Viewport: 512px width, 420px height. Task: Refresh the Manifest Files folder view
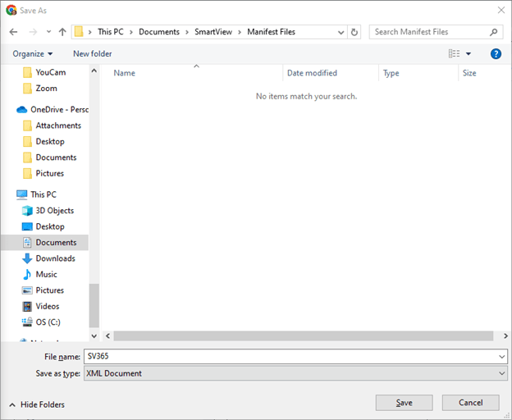(354, 32)
